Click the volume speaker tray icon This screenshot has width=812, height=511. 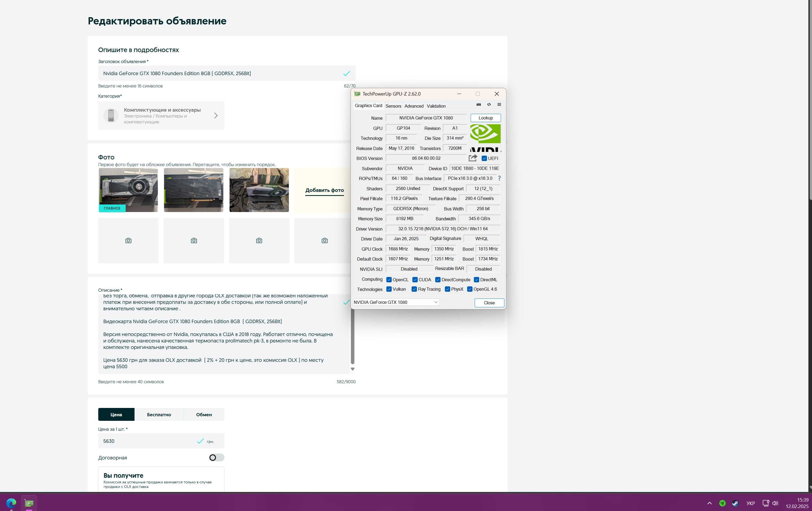pos(775,503)
